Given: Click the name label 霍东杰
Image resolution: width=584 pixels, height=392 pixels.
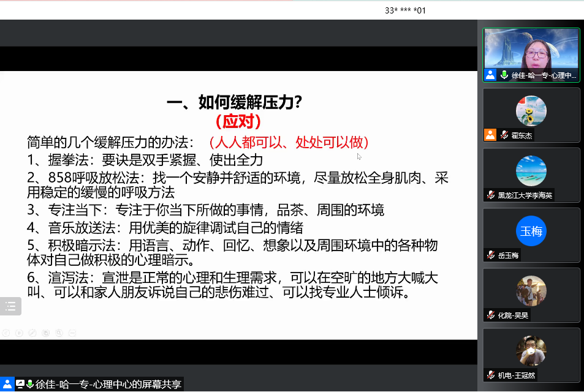Looking at the screenshot, I should coord(521,135).
